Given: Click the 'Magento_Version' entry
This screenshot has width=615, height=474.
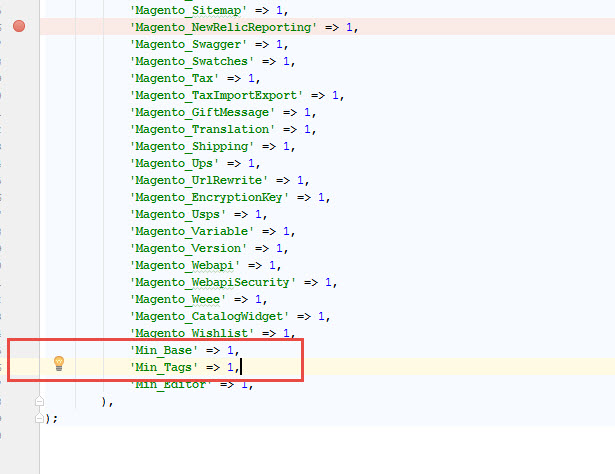Looking at the screenshot, I should [188, 248].
